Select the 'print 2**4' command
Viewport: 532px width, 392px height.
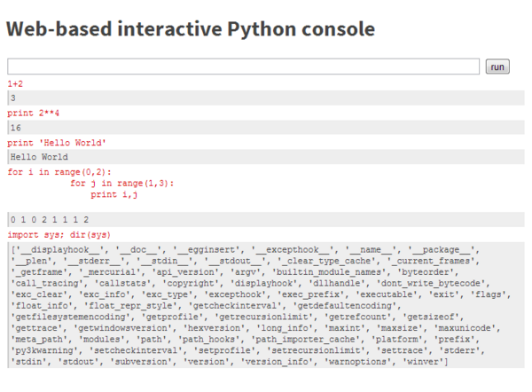[x=34, y=113]
